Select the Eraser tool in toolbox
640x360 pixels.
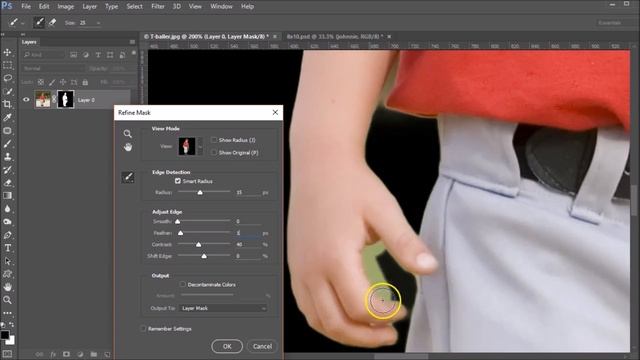coord(7,183)
